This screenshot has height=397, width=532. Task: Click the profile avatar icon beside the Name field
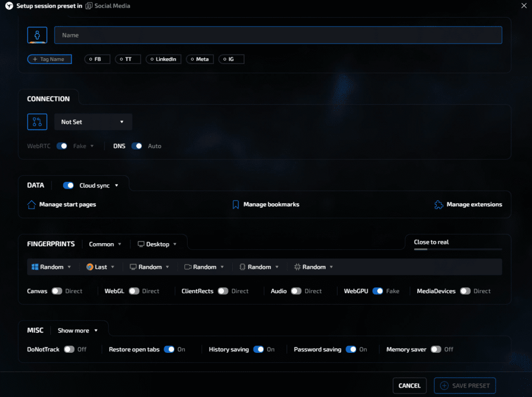(x=37, y=35)
